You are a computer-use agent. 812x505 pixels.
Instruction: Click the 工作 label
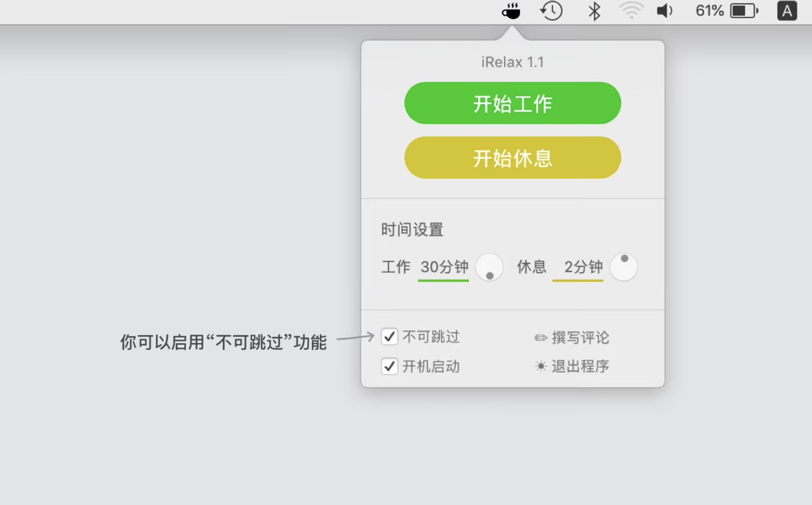coord(396,267)
